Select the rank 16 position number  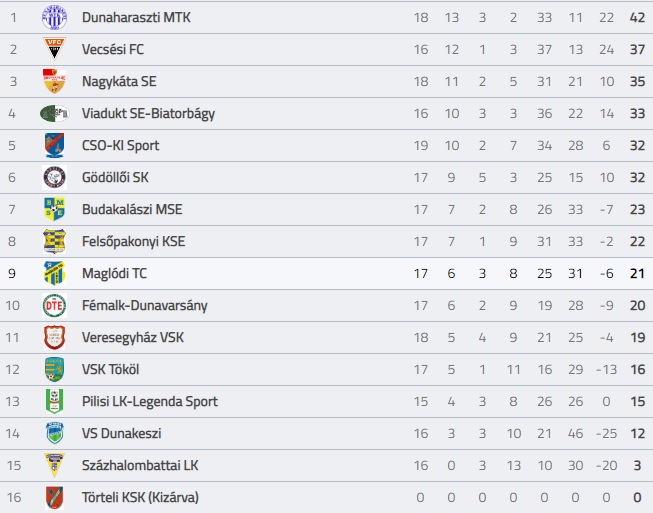pyautogui.click(x=14, y=498)
